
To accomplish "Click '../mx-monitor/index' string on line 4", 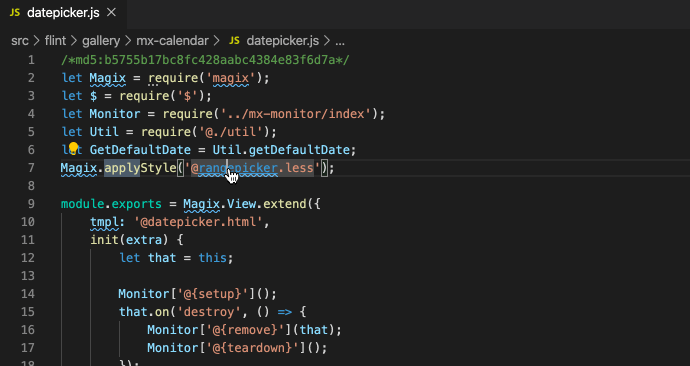I will (x=296, y=114).
